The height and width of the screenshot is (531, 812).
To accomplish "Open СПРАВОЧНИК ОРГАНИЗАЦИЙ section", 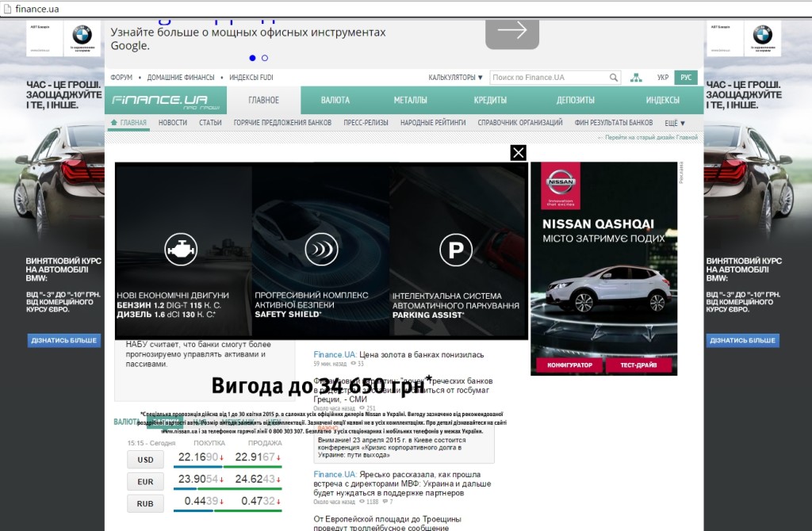I will point(520,123).
